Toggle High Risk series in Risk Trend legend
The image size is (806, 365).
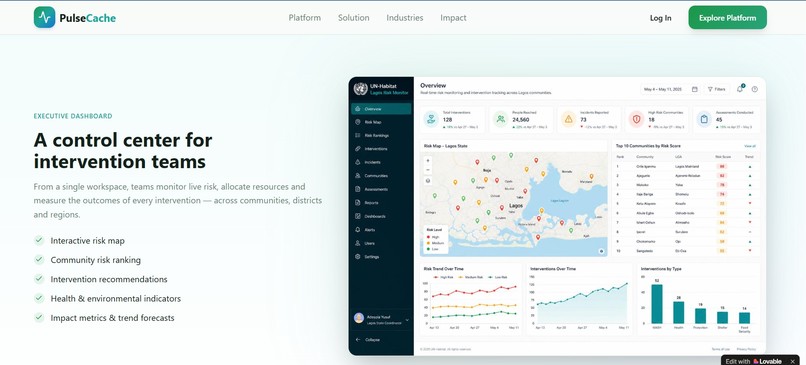pos(443,277)
